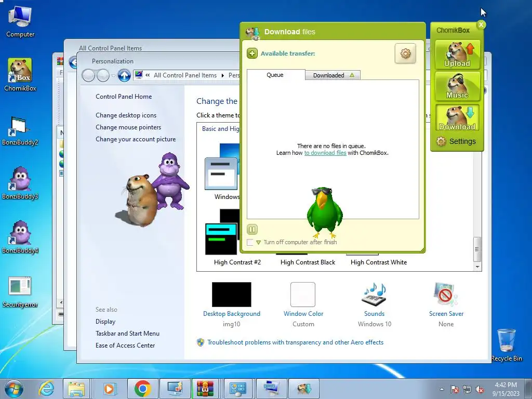Open Sounds settings icon
Viewport: 532px width, 399px height.
pyautogui.click(x=375, y=295)
